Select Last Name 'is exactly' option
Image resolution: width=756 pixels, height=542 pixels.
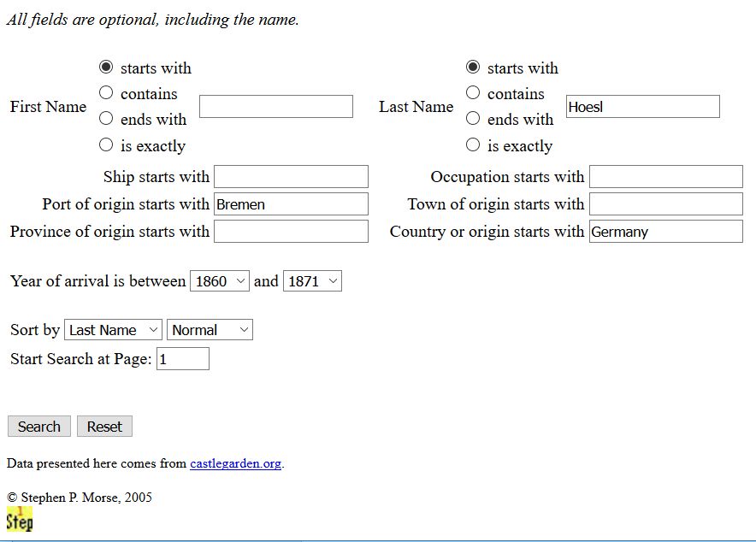[473, 144]
